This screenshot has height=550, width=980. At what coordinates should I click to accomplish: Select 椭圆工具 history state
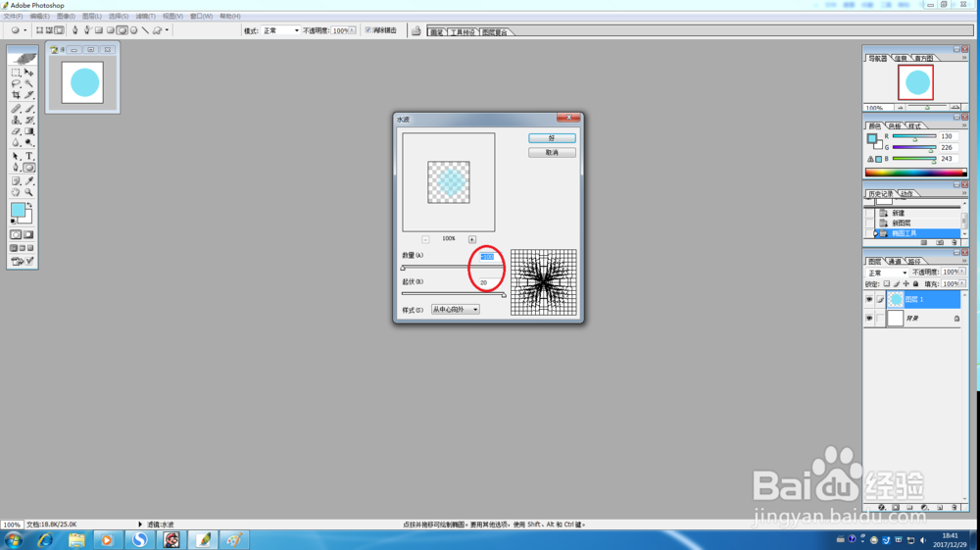[x=917, y=233]
